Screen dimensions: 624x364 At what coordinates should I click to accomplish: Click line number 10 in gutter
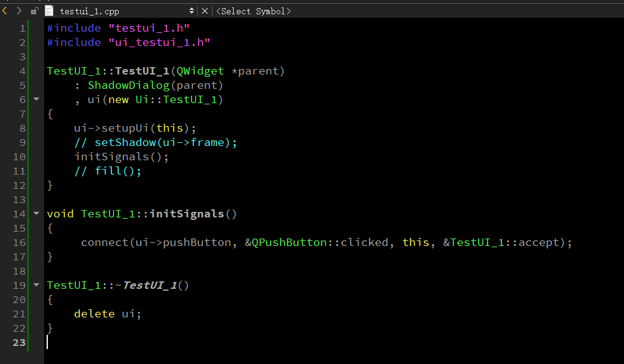tap(19, 157)
